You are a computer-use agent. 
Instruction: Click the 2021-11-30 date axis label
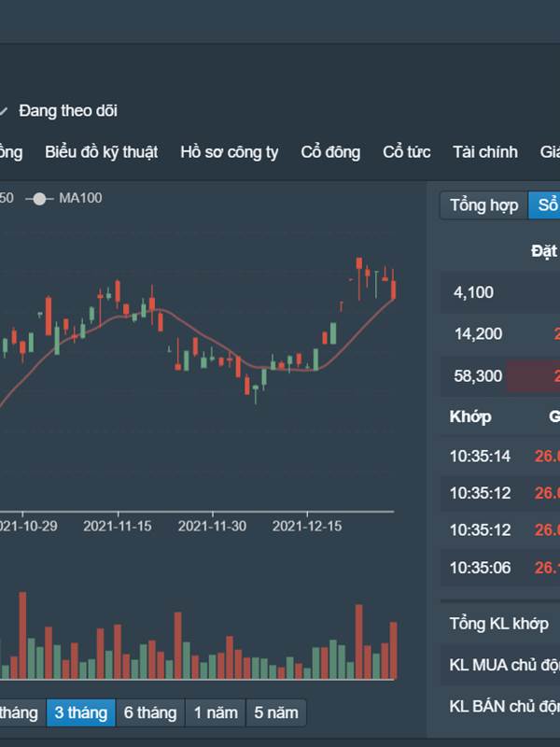point(217,526)
